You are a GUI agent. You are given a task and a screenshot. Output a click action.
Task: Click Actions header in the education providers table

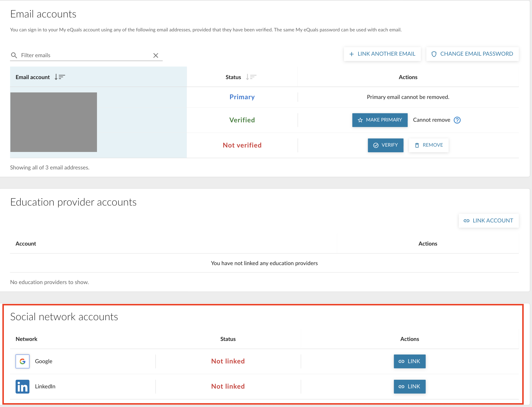click(428, 244)
